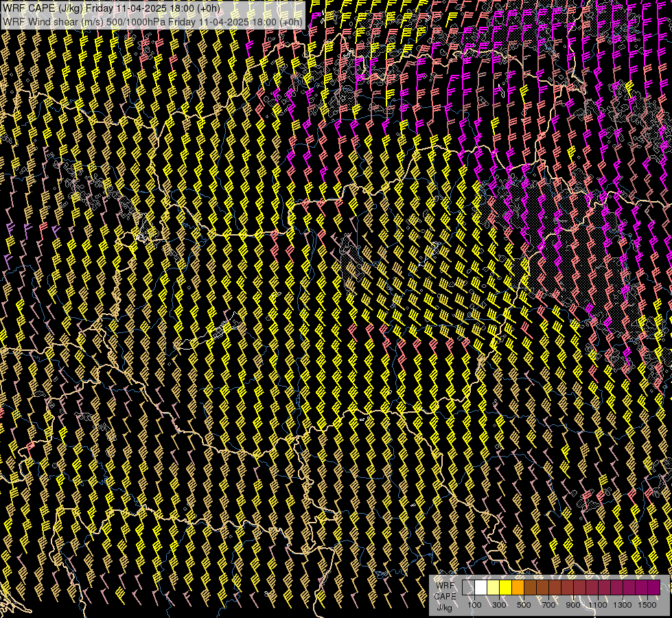The width and height of the screenshot is (672, 618).
Task: Select the gray first CAPE legend swatch
Action: (468, 588)
